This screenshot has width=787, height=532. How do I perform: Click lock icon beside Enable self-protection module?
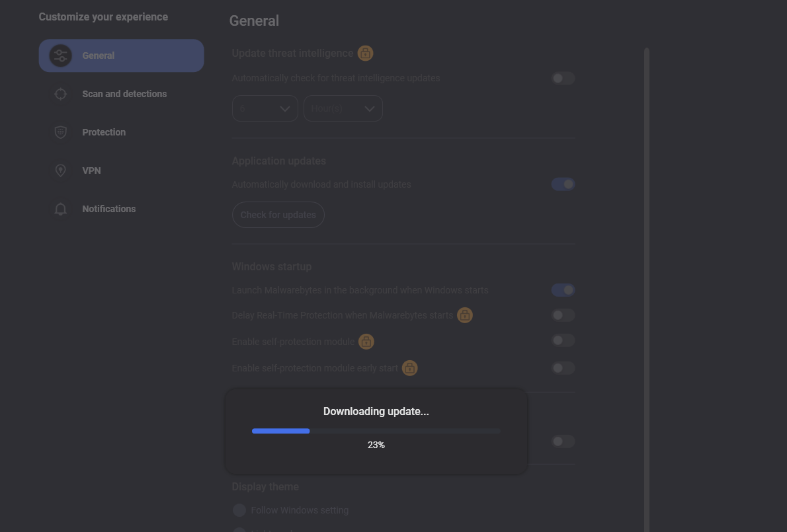pos(366,342)
